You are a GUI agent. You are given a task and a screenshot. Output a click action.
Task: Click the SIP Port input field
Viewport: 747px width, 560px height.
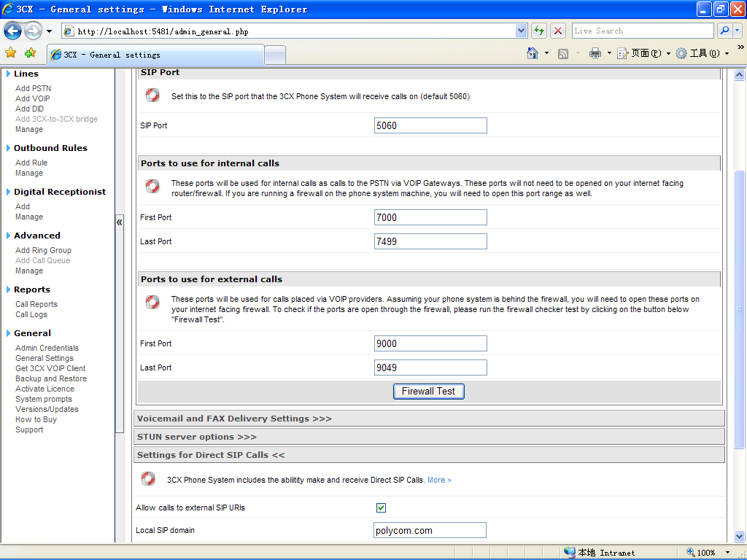click(430, 125)
